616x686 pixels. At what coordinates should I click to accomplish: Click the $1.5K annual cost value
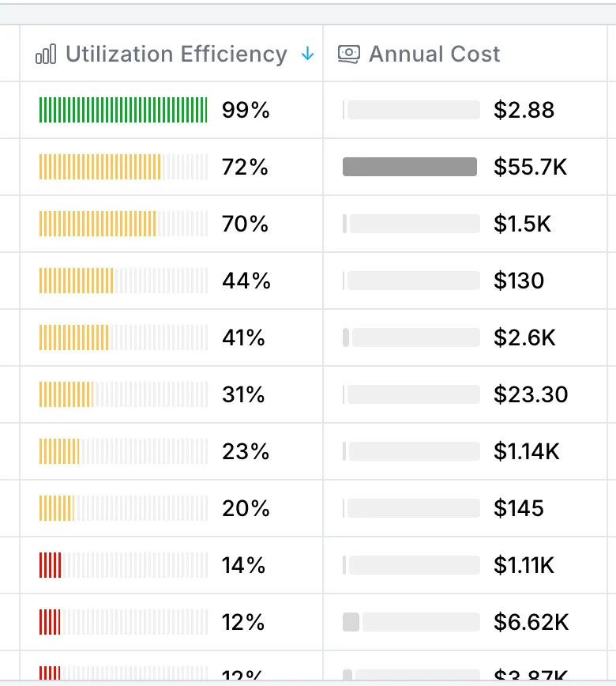[x=522, y=224]
